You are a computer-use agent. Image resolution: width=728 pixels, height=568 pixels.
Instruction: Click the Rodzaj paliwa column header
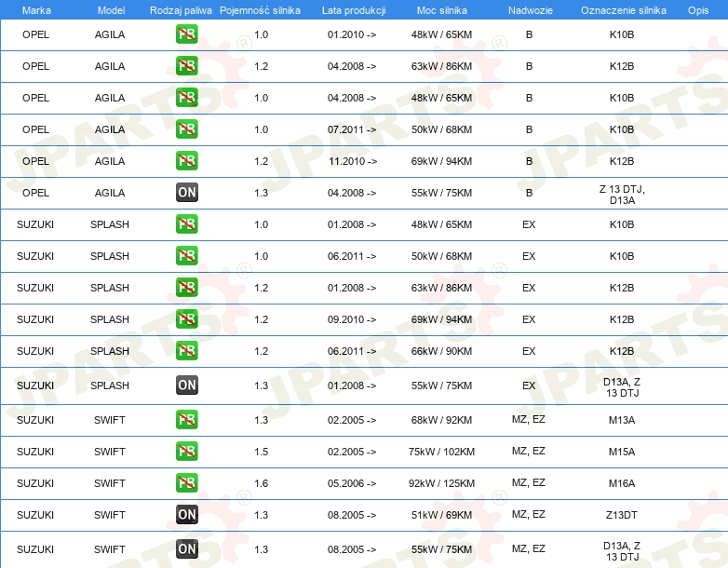click(x=181, y=10)
